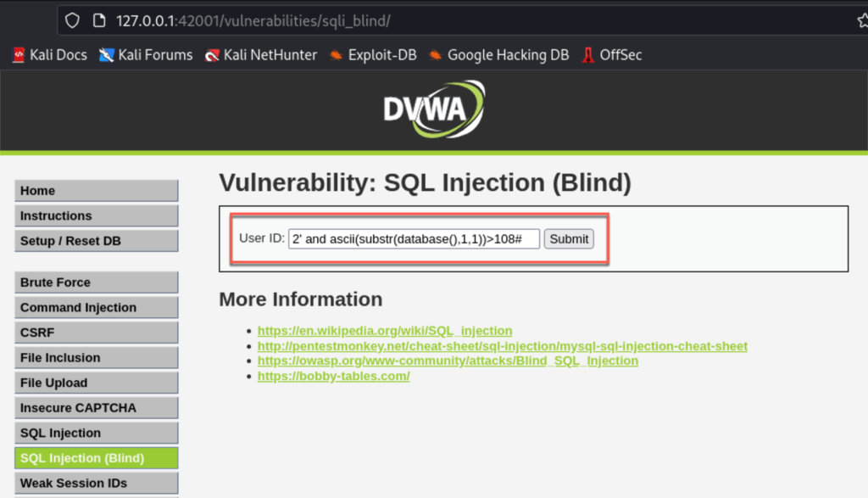This screenshot has width=868, height=498.
Task: Go to the Home menu item
Action: [x=97, y=191]
